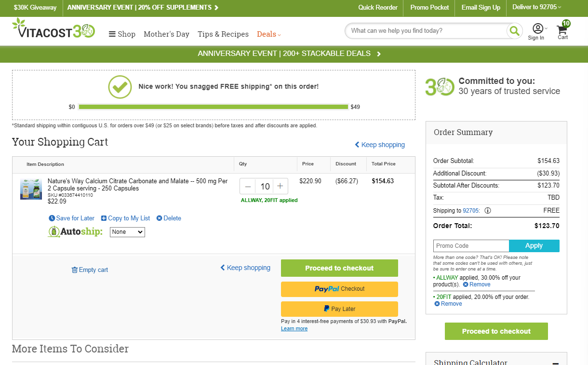
Task: Click the 30 years anniversary badge
Action: click(440, 87)
